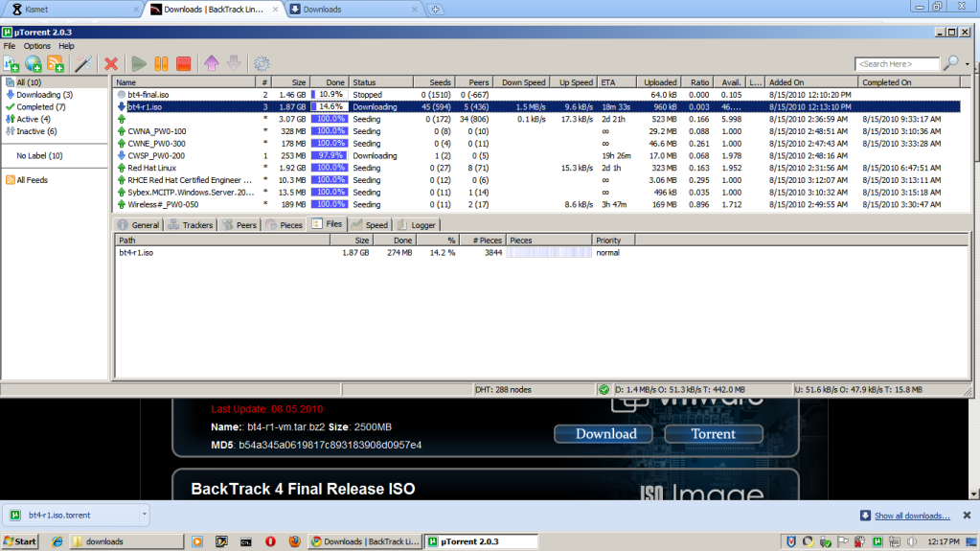This screenshot has height=551, width=980.
Task: Click the red Remove torrent icon
Action: coord(111,64)
